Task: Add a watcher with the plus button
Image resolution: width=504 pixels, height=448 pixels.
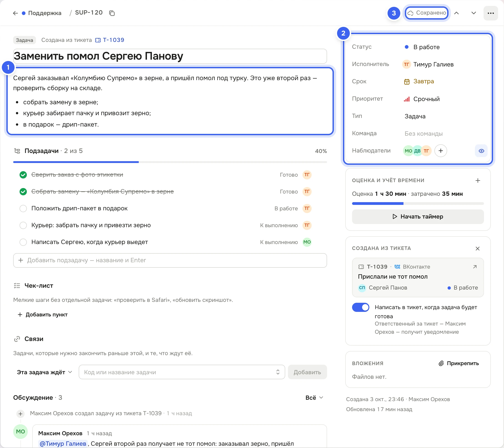Action: tap(441, 151)
